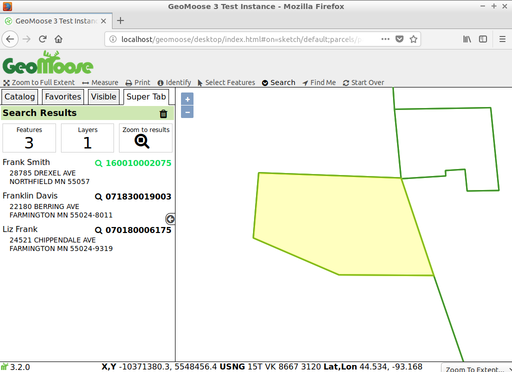Click the GeoMoose logo
Screen dimensions: 512x372
tap(48, 63)
